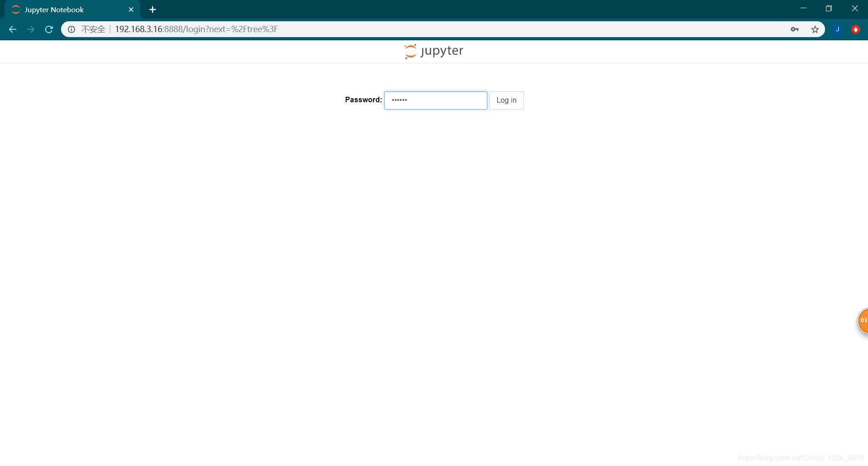This screenshot has height=466, width=868.
Task: Open a new tab with plus button
Action: [153, 10]
